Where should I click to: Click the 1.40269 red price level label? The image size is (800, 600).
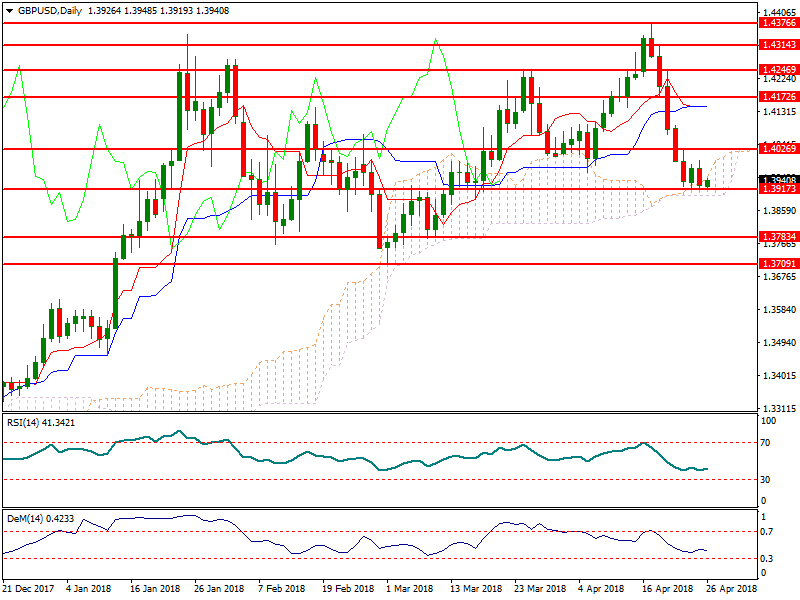(778, 149)
